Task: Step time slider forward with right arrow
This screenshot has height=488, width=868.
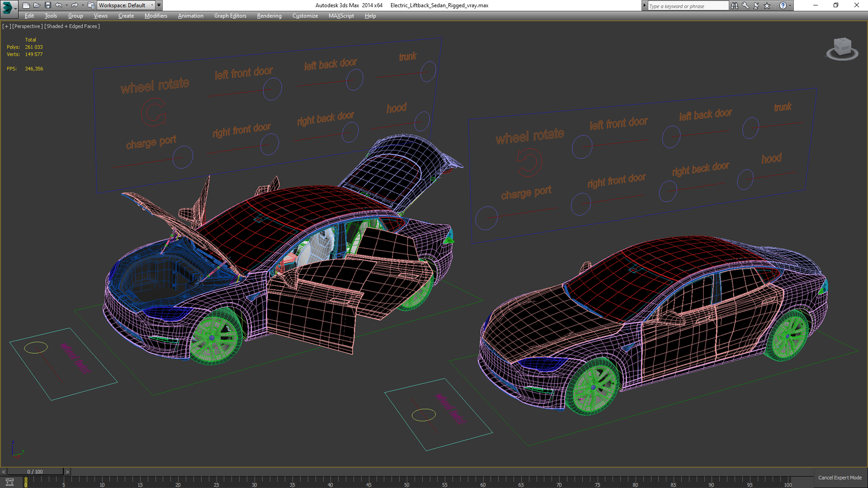Action: [67, 472]
